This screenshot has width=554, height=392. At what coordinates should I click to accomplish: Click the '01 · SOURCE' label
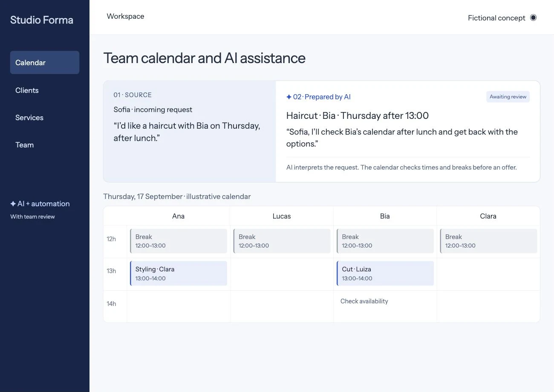[133, 95]
